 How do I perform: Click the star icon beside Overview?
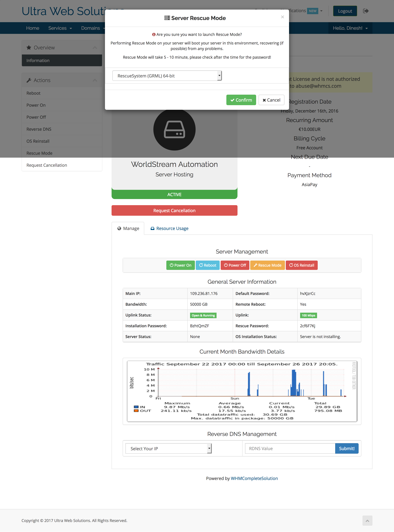click(29, 47)
